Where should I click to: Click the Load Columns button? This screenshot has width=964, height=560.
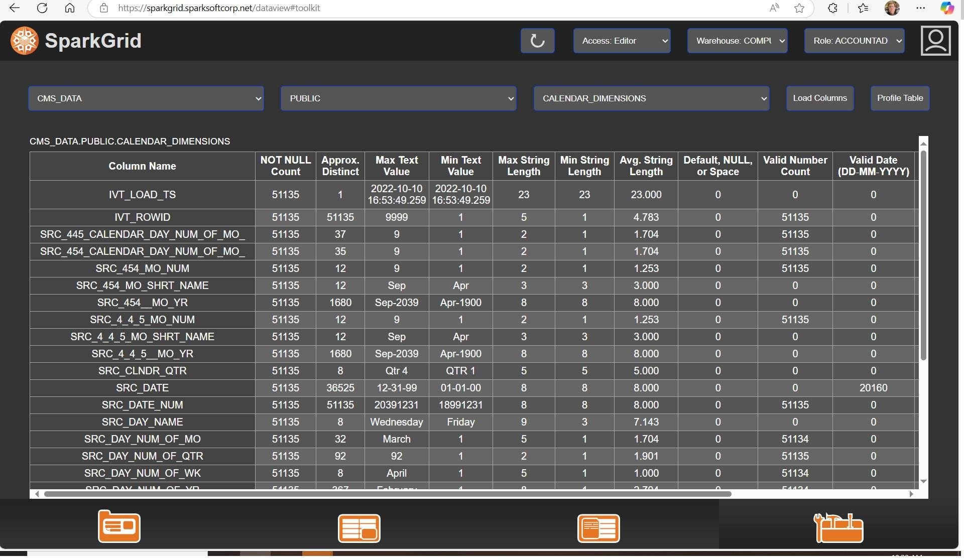(819, 98)
